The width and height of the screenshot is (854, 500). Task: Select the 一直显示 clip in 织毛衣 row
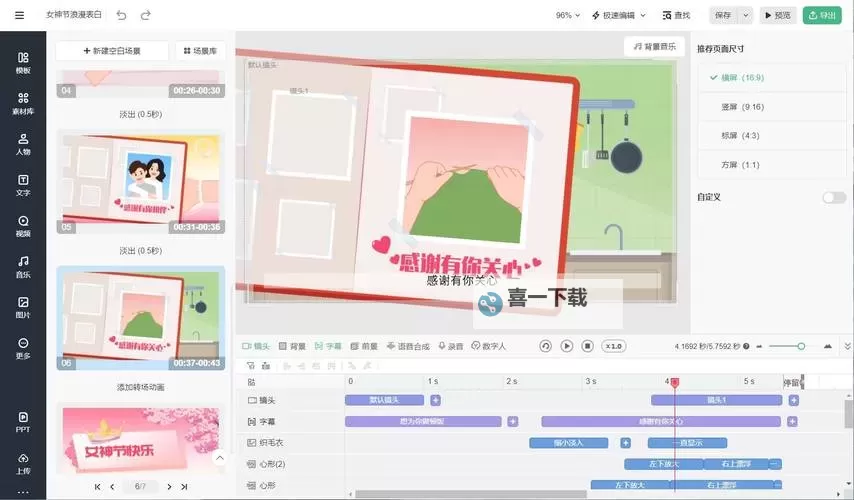pos(687,443)
